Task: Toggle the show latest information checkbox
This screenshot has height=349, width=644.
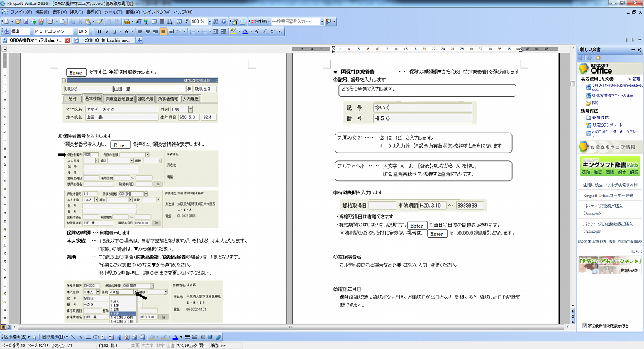Action: (585, 326)
